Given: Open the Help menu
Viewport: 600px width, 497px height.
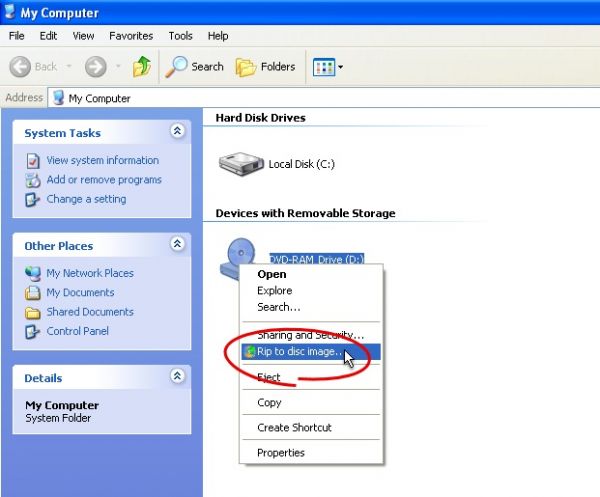Looking at the screenshot, I should [218, 36].
